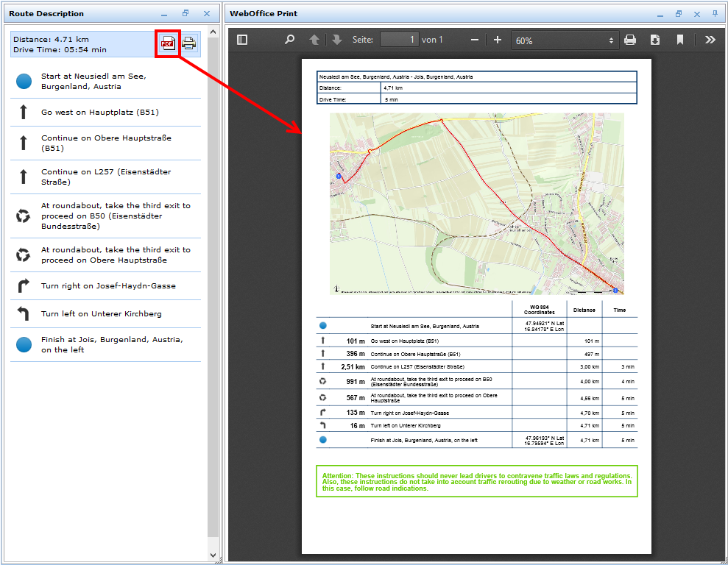Zoom in on the PDF preview

[x=499, y=40]
